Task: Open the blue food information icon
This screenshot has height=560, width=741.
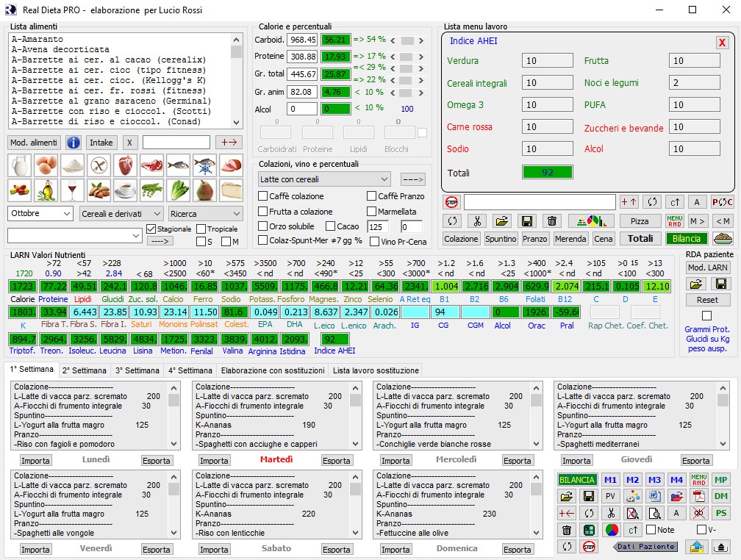Action: (74, 143)
